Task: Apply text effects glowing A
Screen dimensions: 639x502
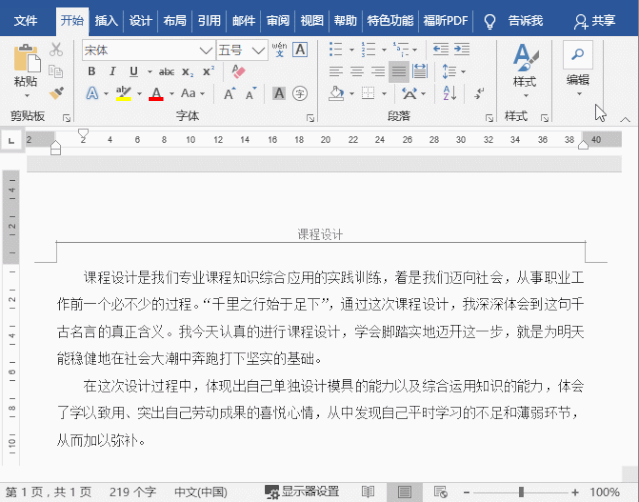Action: (x=92, y=93)
